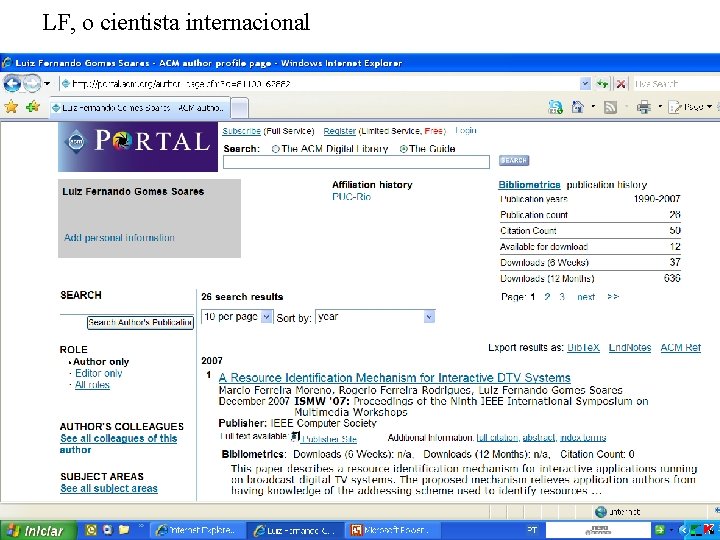The image size is (720, 540).
Task: Click the Register link
Action: 340,131
